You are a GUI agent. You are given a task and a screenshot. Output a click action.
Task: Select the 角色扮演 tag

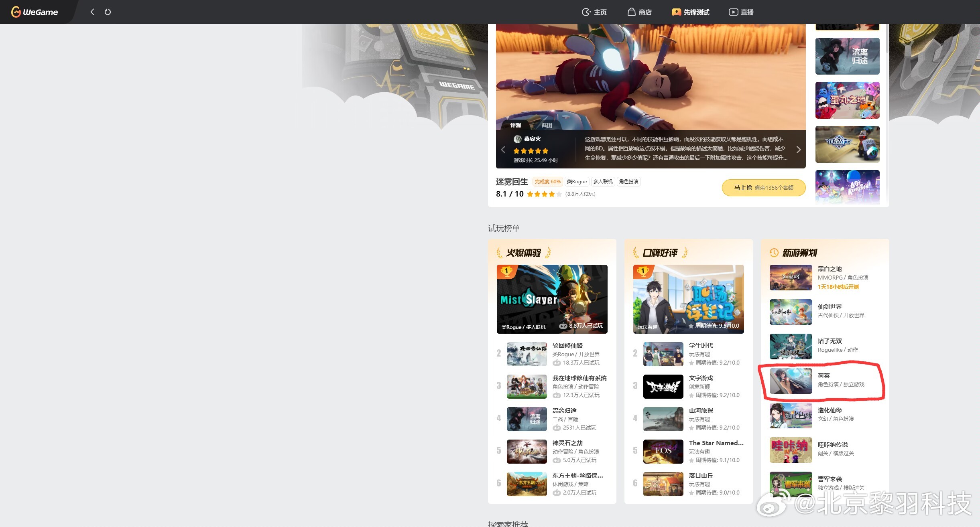(x=628, y=182)
